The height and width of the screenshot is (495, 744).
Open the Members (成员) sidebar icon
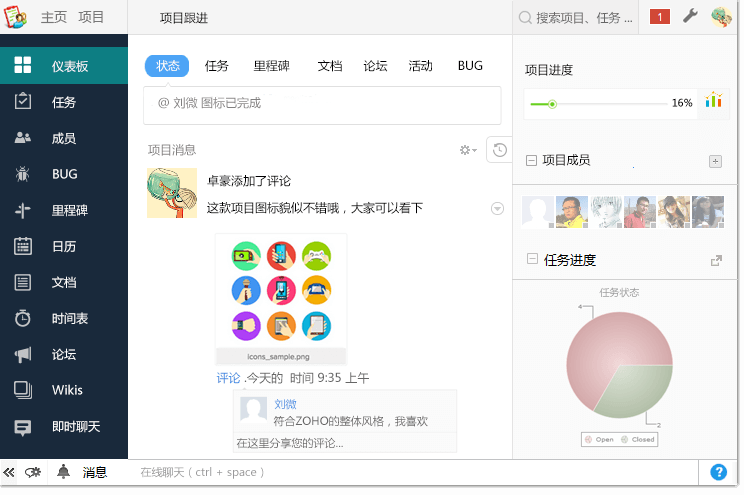(23, 138)
